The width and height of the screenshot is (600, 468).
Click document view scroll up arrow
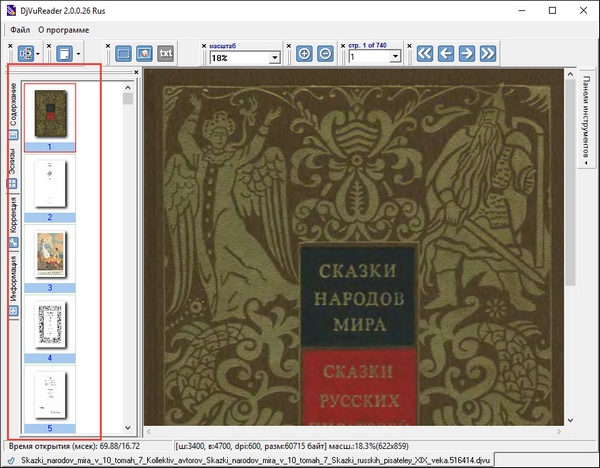(570, 74)
